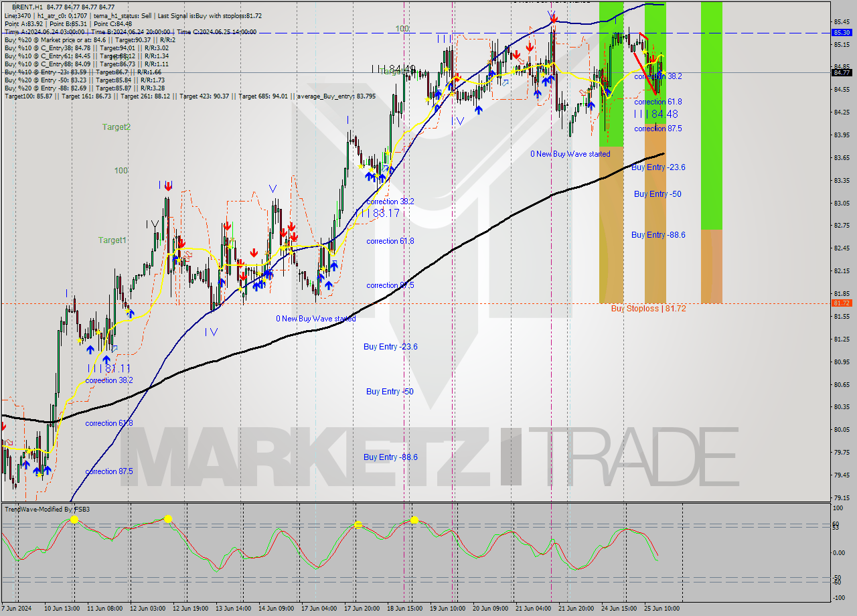
Task: Click the 83.95 price axis label
Action: 842,135
